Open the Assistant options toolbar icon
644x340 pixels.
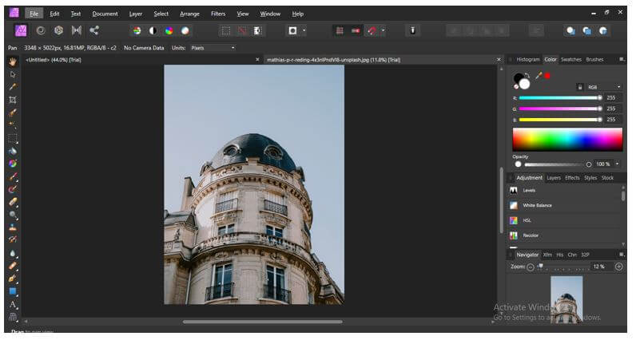coord(413,31)
